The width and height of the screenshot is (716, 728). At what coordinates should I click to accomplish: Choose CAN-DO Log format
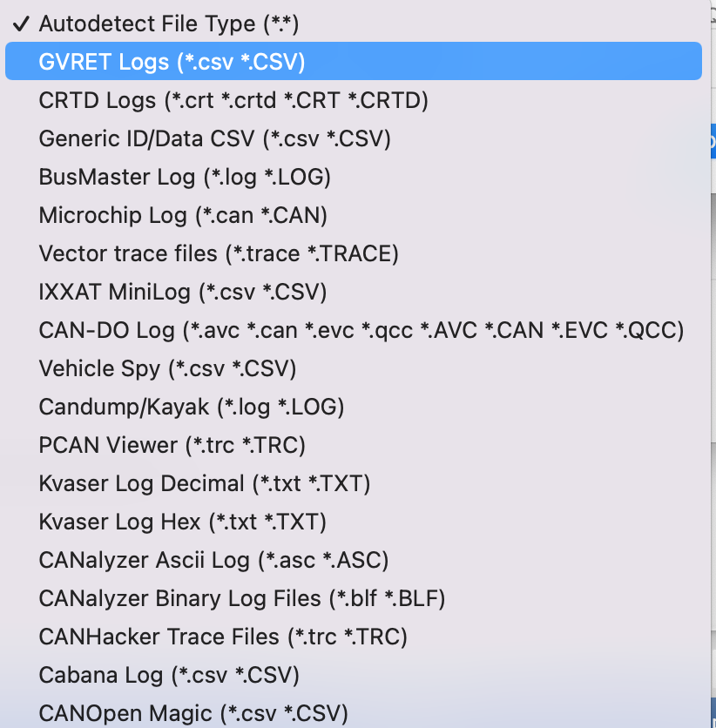(x=361, y=330)
